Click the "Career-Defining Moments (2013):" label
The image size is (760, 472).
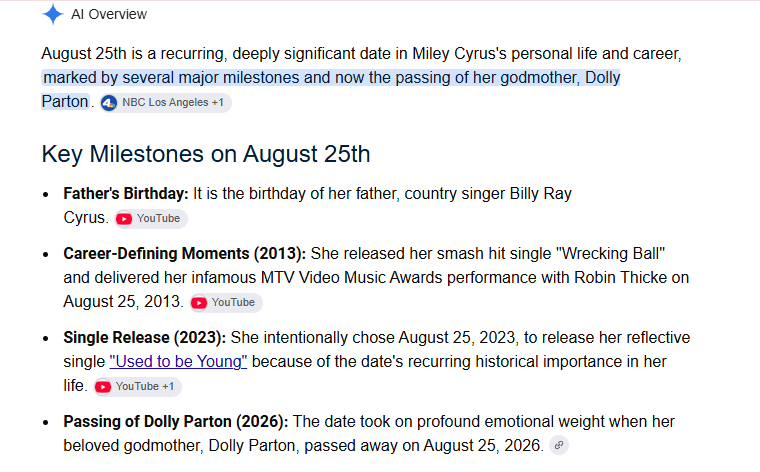[185, 253]
